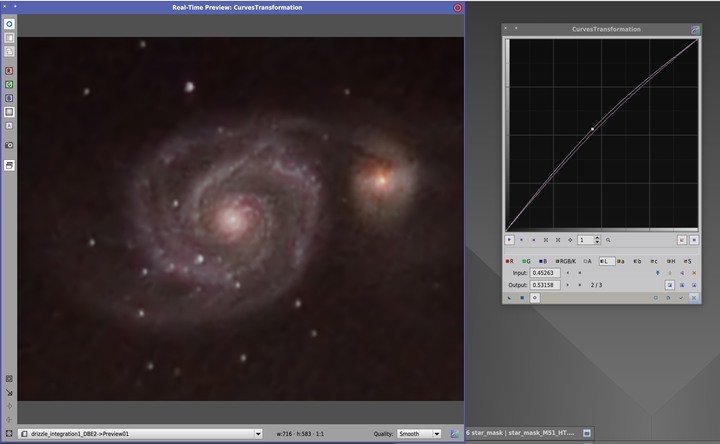720x444 pixels.
Task: Select red channel display in preview sidebar
Action: click(x=9, y=71)
